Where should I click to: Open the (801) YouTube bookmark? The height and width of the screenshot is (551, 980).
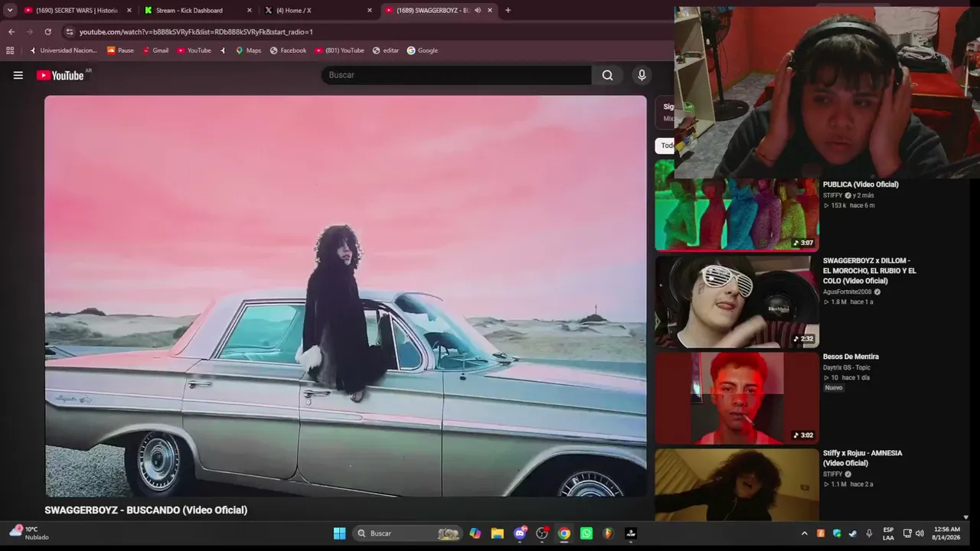pos(339,51)
